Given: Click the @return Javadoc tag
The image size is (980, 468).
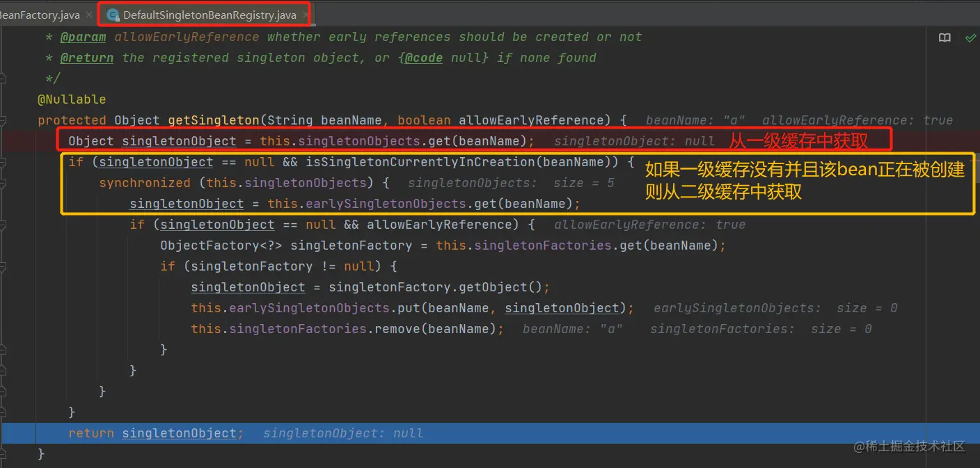Looking at the screenshot, I should tap(87, 58).
